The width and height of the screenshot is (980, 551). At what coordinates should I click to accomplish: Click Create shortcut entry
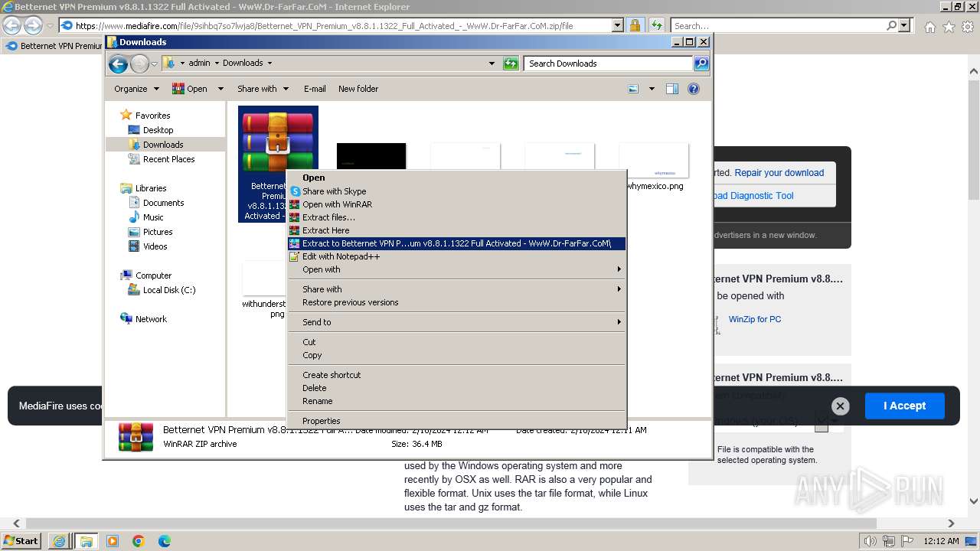(332, 375)
